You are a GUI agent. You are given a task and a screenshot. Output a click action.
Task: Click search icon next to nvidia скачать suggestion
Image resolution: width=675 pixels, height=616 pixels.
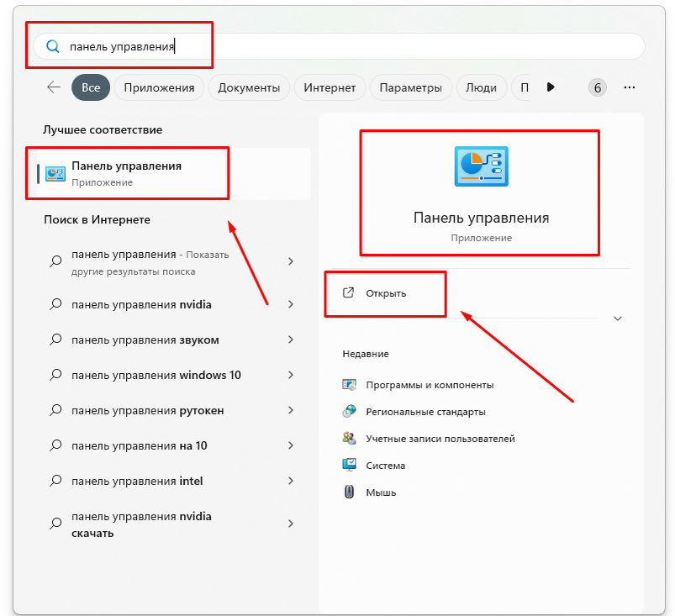click(55, 524)
